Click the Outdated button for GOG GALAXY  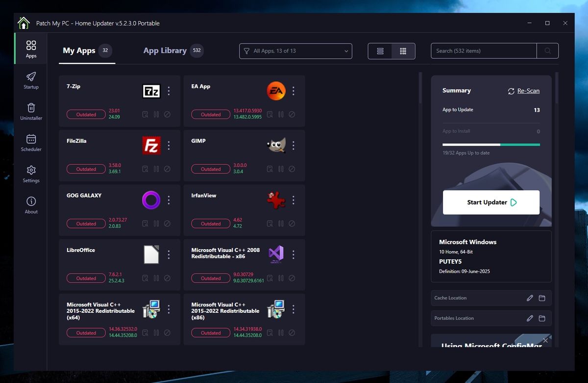click(x=86, y=224)
